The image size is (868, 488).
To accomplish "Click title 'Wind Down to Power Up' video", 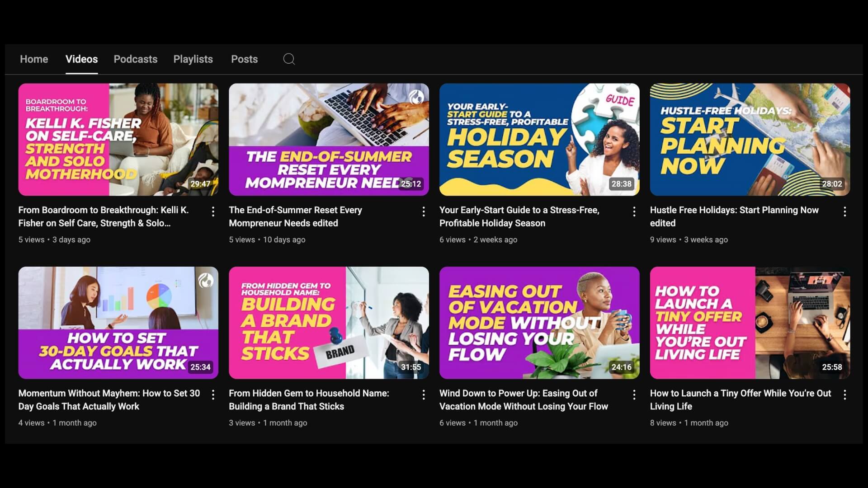I will [524, 400].
